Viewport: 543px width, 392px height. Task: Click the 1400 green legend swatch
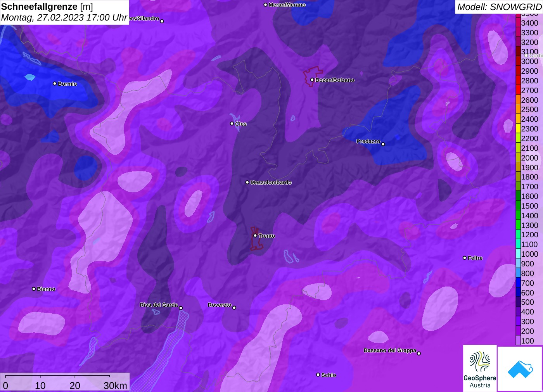tap(518, 216)
